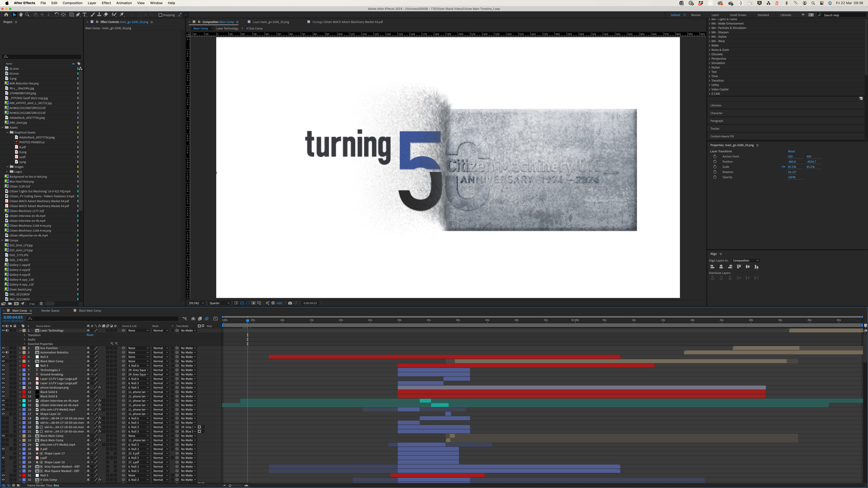Click Reset beside Transform in the timeline
The width and height of the screenshot is (868, 488).
tap(90, 335)
